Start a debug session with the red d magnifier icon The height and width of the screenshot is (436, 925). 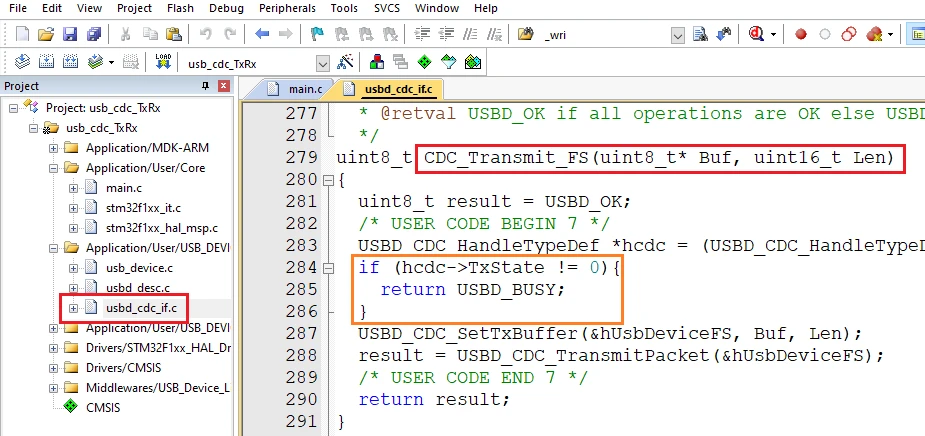tap(757, 34)
